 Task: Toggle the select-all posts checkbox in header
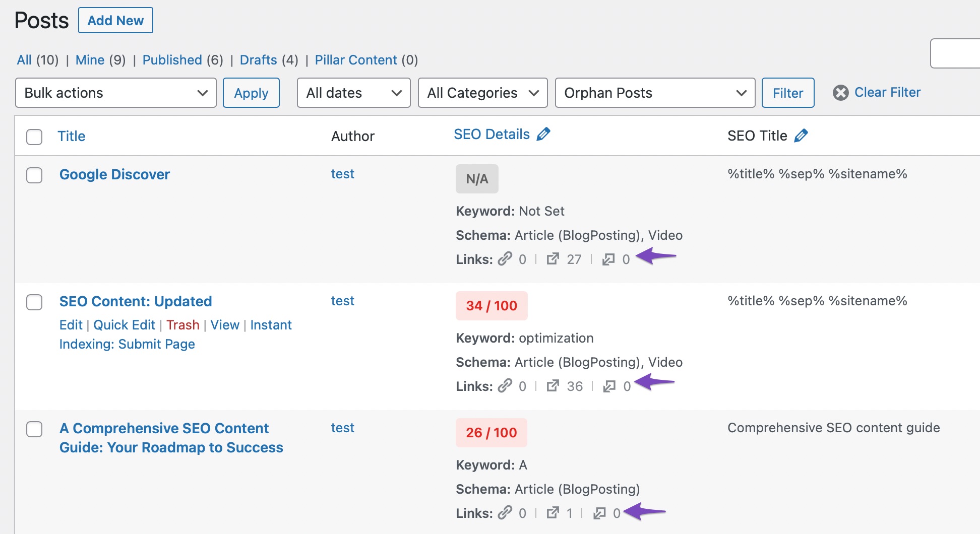[x=34, y=137]
